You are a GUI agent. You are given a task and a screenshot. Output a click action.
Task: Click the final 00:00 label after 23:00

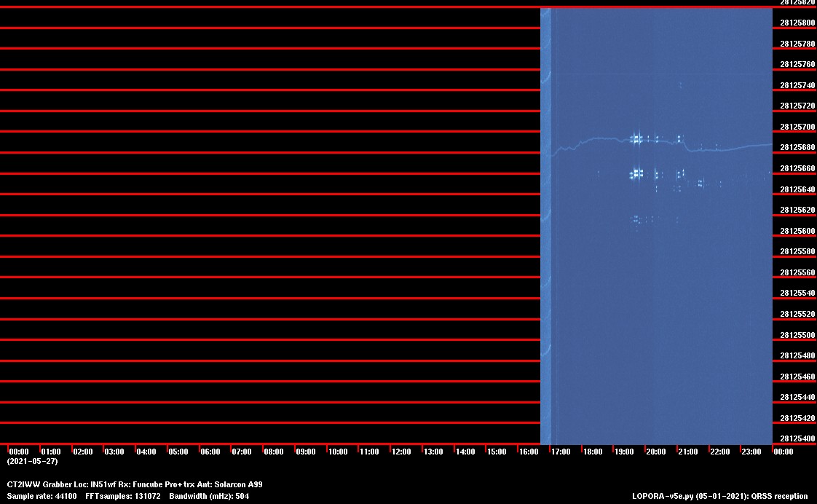783,452
